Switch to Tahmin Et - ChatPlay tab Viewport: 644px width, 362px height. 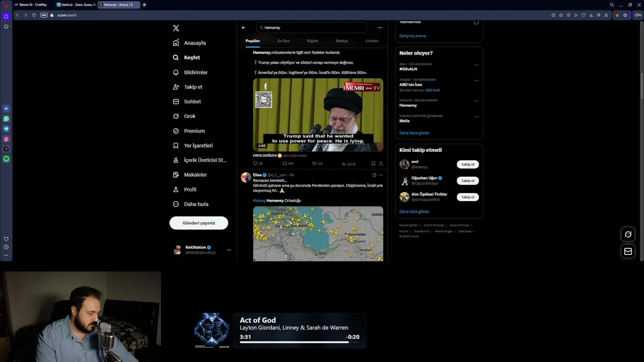click(x=33, y=5)
